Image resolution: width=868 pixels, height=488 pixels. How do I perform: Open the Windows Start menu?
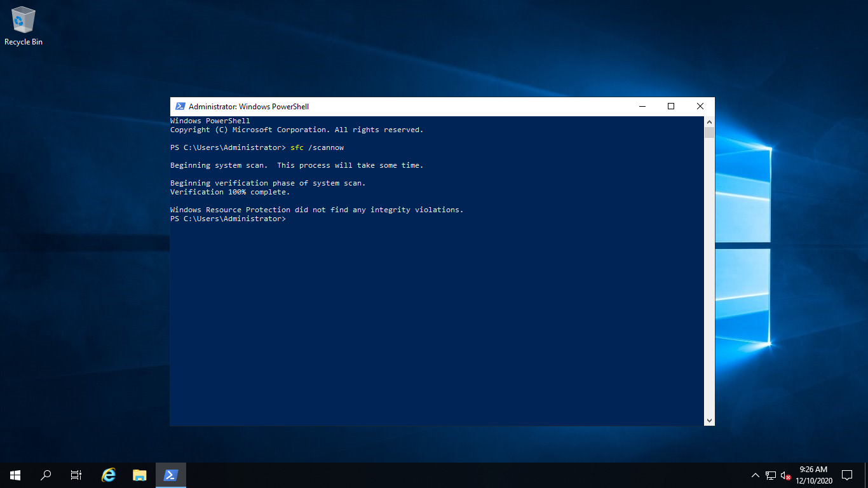[x=15, y=475]
